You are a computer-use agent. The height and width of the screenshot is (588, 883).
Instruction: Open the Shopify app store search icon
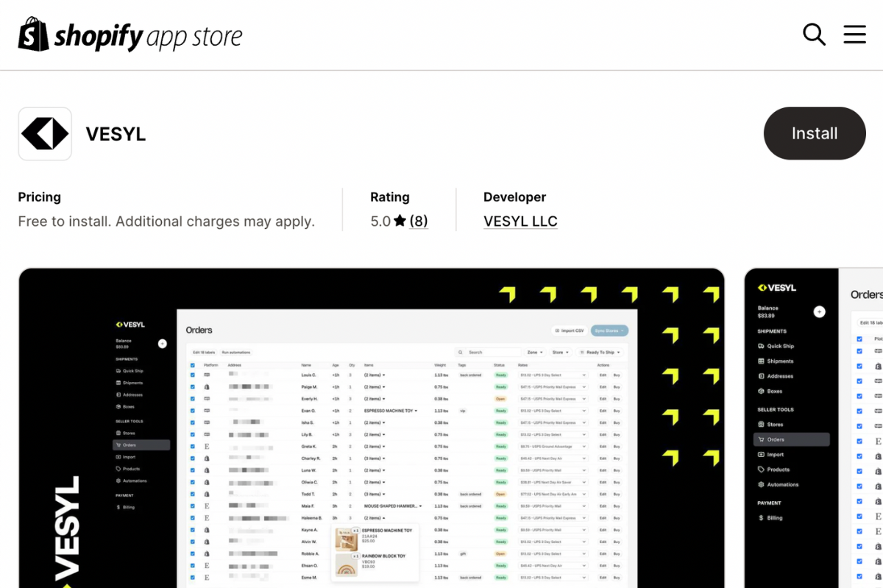[814, 34]
